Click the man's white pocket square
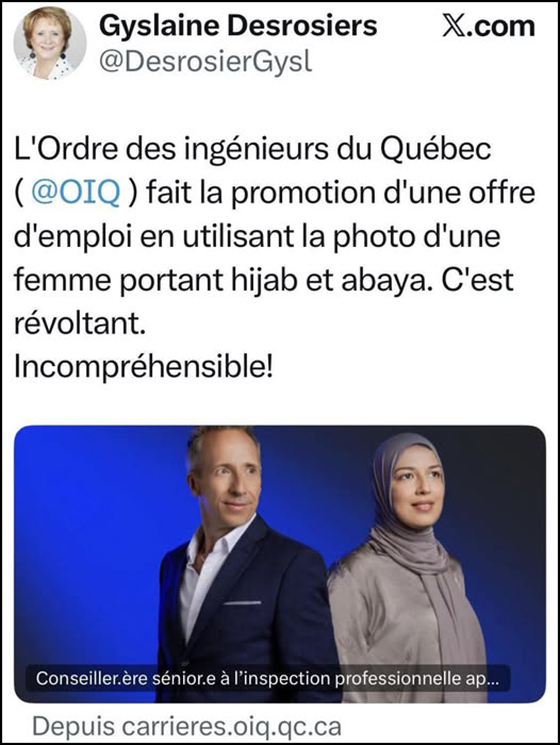 (242, 602)
